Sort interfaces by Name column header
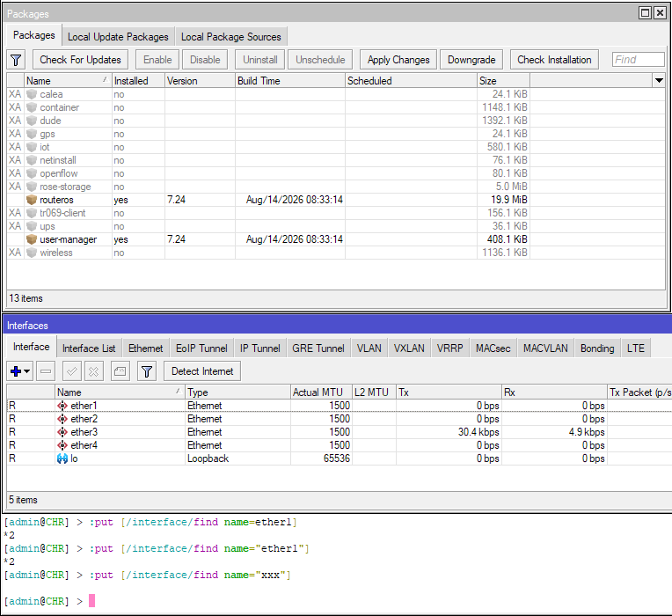672x616 pixels. [x=120, y=392]
